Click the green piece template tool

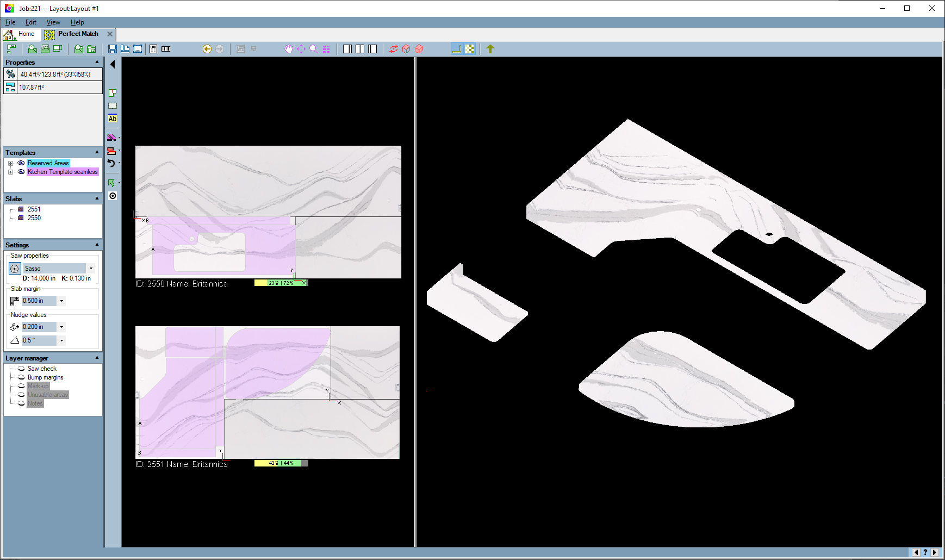113,93
